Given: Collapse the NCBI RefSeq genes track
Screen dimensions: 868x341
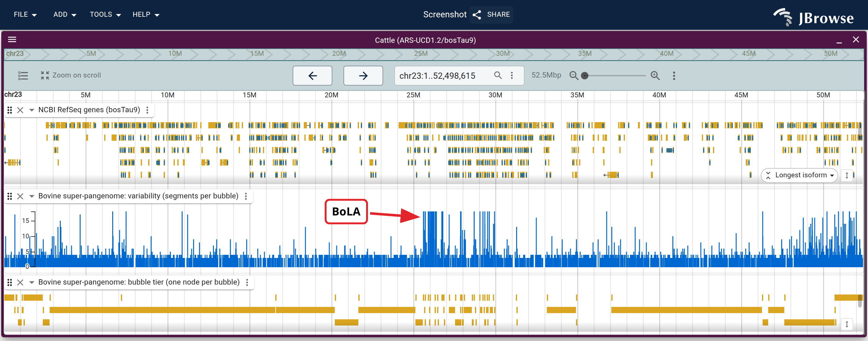Looking at the screenshot, I should [x=32, y=110].
